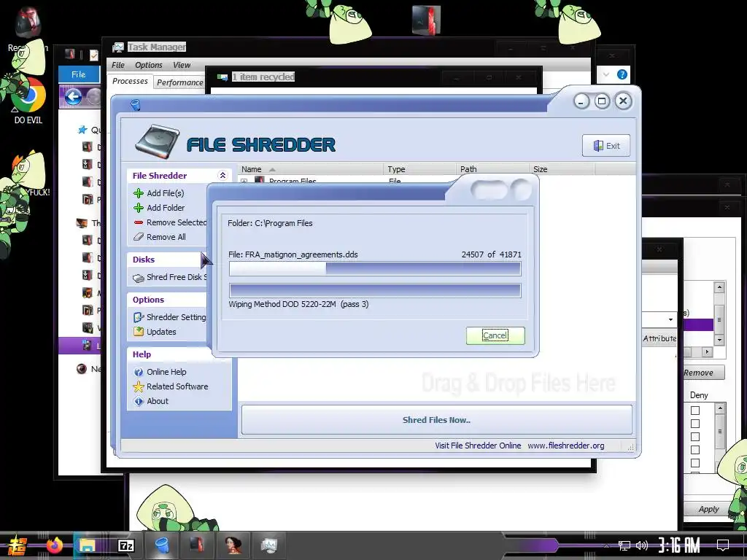Tick the fifth Deny checkbox in permissions

point(695,463)
